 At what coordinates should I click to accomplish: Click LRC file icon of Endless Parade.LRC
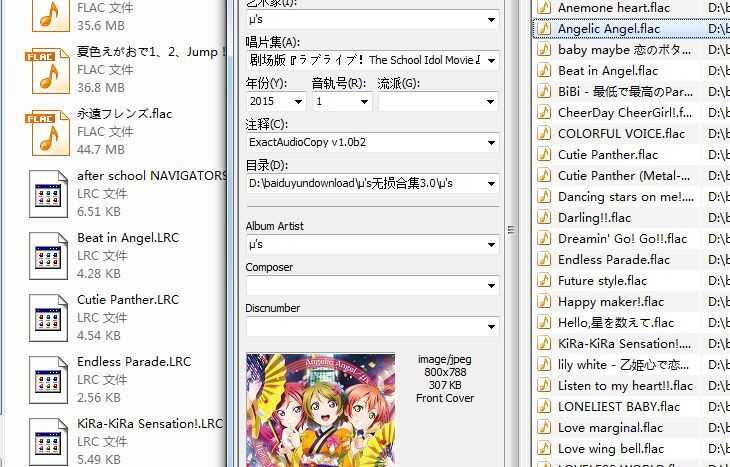coord(48,380)
